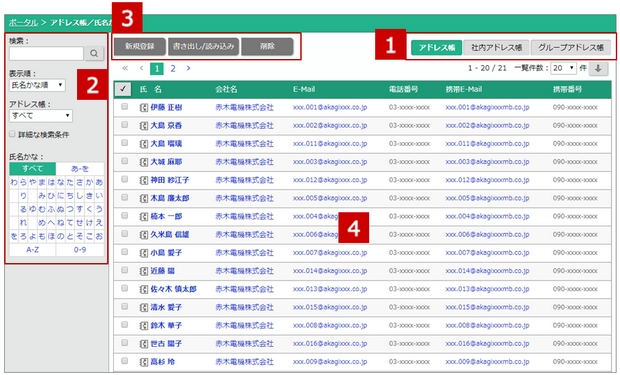Check the box for 大島 京香 row
The height and width of the screenshot is (375, 620).
tap(125, 125)
